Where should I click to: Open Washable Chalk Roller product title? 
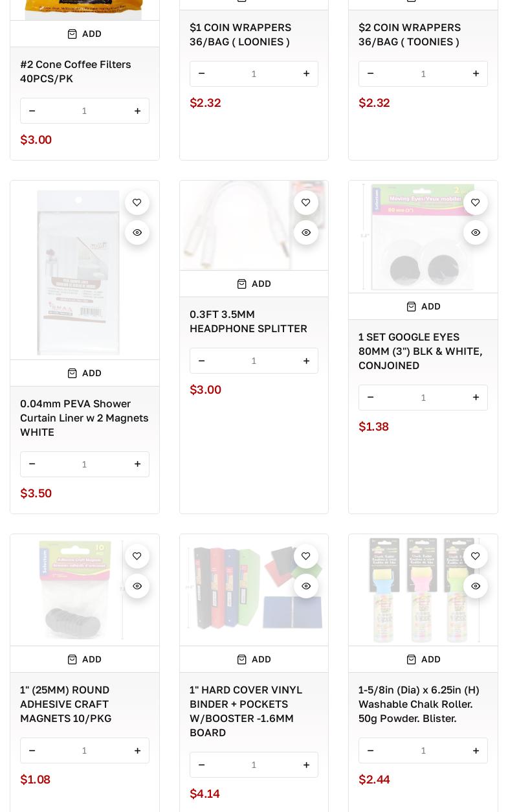coord(419,704)
